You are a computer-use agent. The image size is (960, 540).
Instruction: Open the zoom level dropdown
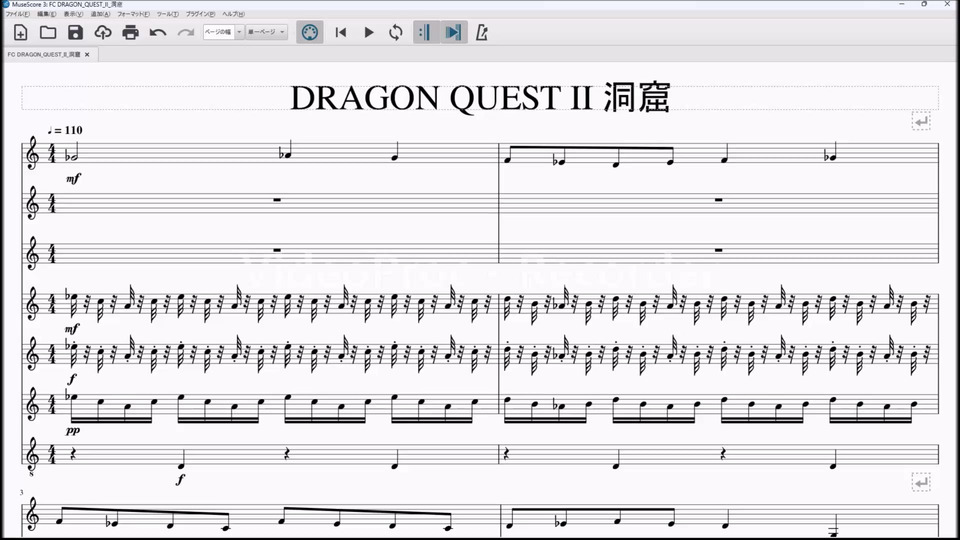(223, 32)
